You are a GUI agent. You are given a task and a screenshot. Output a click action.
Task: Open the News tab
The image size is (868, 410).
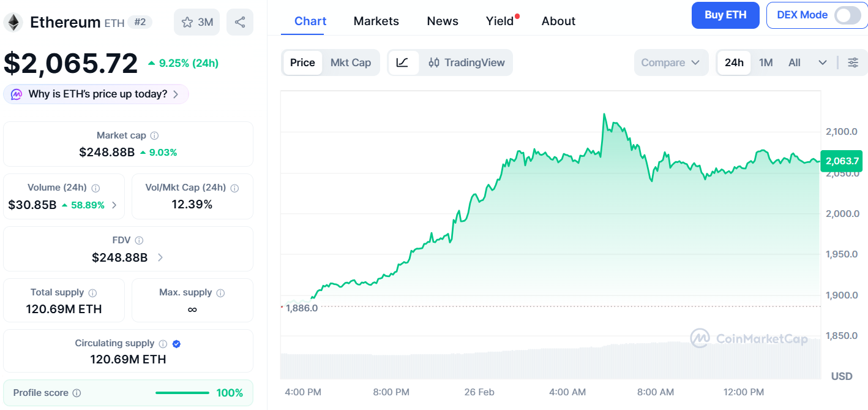(443, 21)
